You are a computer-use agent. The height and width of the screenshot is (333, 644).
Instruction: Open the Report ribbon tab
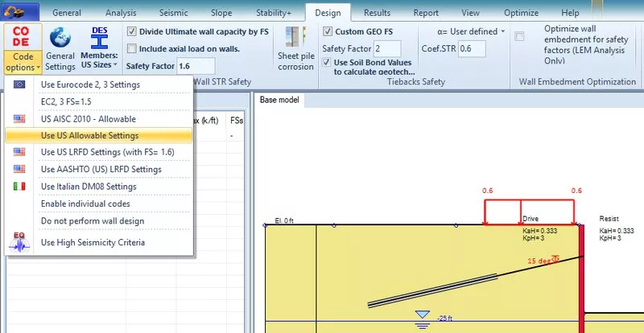pyautogui.click(x=426, y=13)
